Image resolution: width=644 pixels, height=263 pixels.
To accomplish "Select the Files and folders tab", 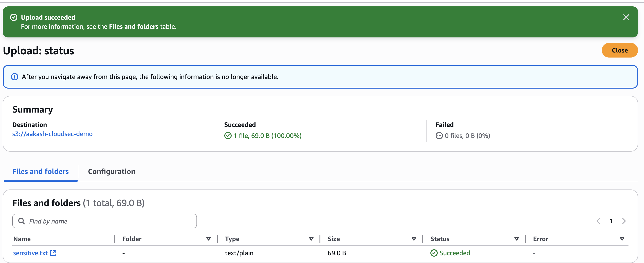I will click(x=40, y=171).
